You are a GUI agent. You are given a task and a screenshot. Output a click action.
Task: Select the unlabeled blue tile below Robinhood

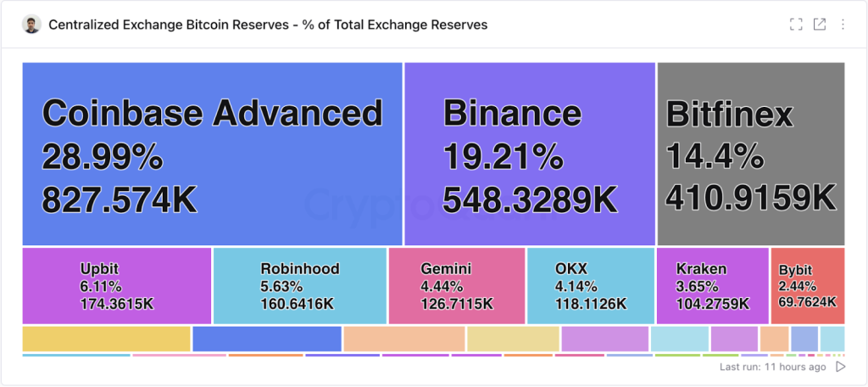[267, 339]
